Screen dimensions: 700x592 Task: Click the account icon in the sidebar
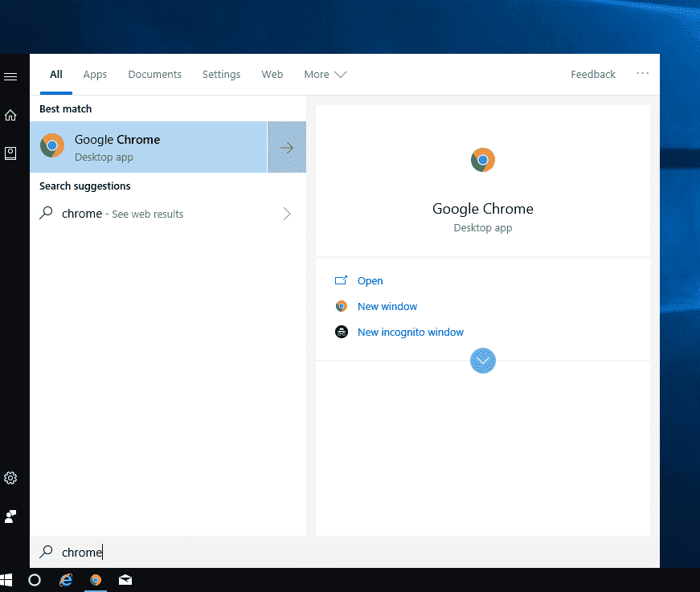coord(10,516)
